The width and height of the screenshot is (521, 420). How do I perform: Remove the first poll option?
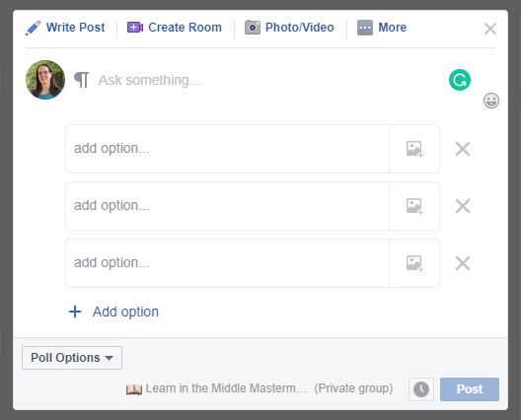click(463, 149)
